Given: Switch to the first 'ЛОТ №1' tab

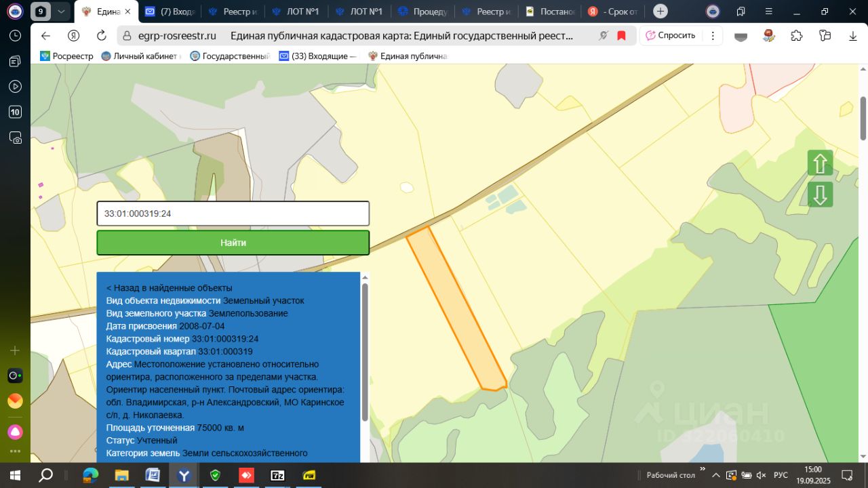Looking at the screenshot, I should pos(294,12).
